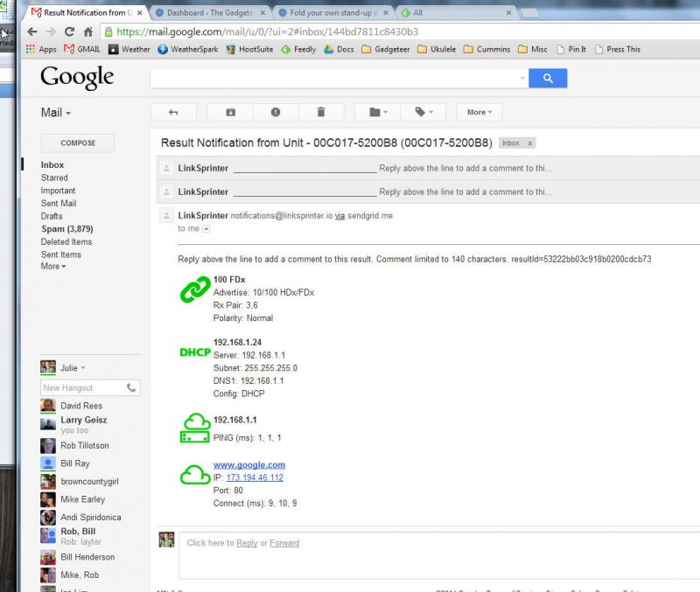
Task: Start a New Hangout via the phone icon
Action: pyautogui.click(x=131, y=387)
